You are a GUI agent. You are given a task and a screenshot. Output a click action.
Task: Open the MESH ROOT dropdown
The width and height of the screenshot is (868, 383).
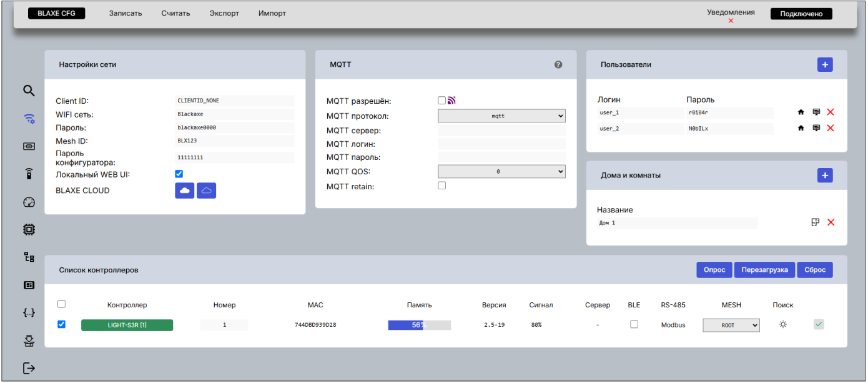[731, 325]
